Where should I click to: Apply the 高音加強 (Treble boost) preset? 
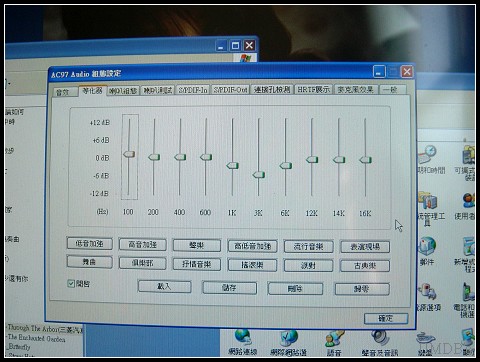pos(142,244)
